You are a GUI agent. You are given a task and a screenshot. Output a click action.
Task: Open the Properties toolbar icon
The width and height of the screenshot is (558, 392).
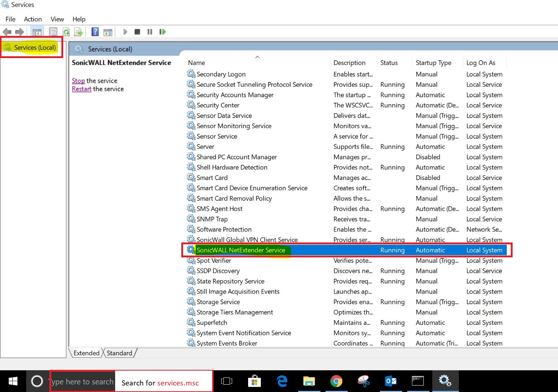[53, 32]
